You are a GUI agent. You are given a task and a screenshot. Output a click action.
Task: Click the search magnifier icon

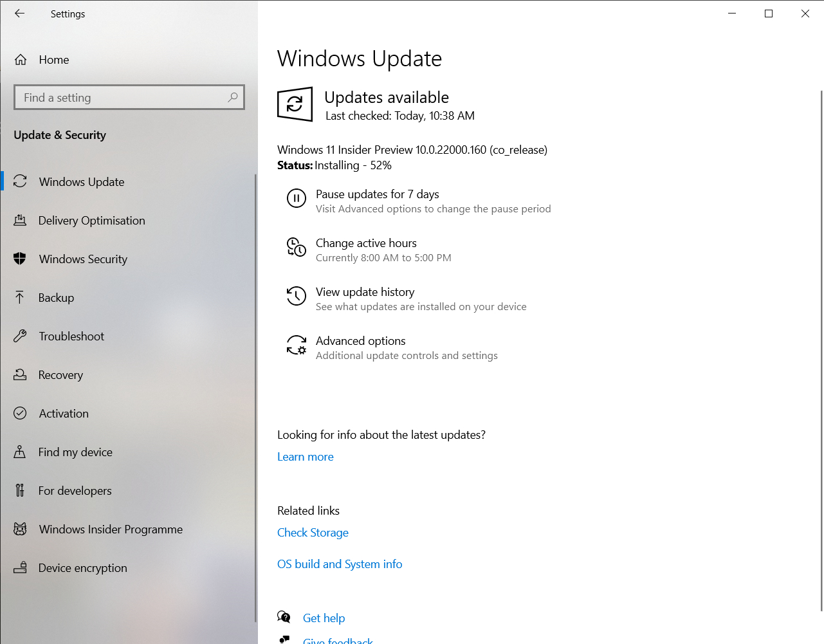click(x=233, y=97)
